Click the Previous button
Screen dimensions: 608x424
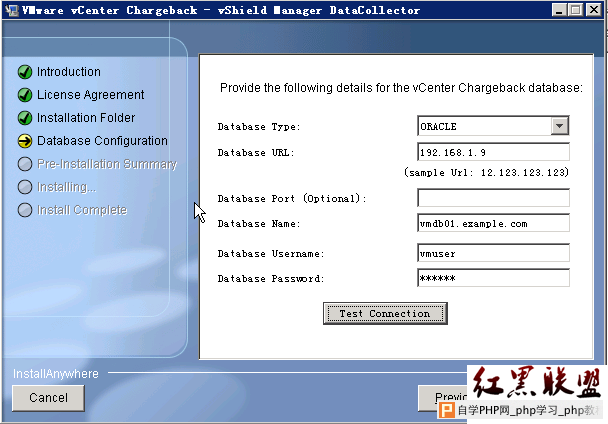pyautogui.click(x=443, y=398)
